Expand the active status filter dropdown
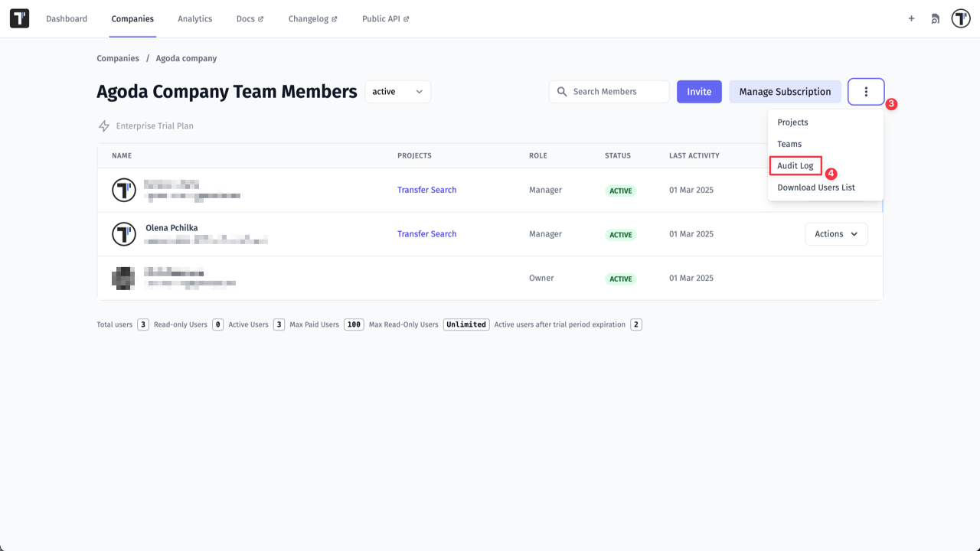This screenshot has width=980, height=551. pos(397,91)
